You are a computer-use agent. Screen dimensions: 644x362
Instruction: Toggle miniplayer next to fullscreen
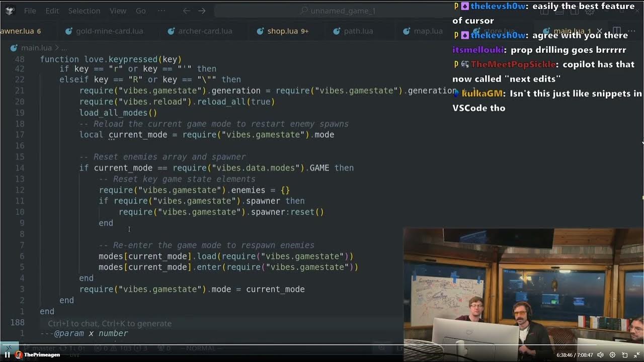[624, 355]
